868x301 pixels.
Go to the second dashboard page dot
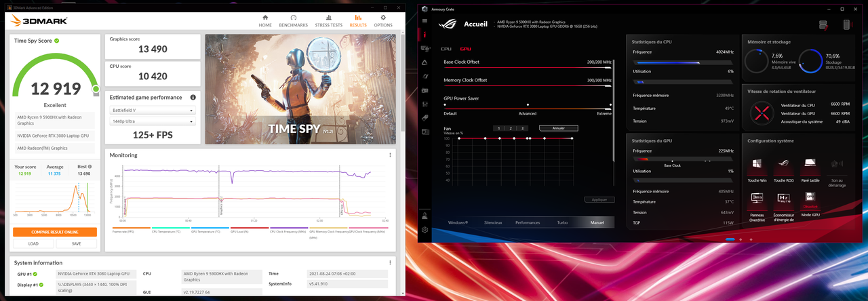(741, 239)
